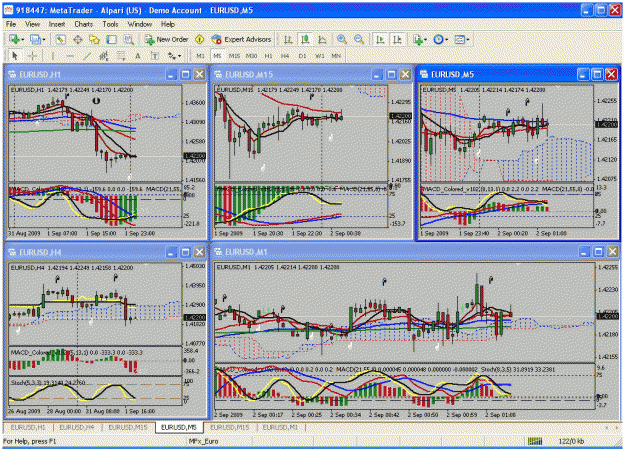The width and height of the screenshot is (625, 449).
Task: Expand the arrows objects dropdown arrow
Action: (x=180, y=56)
